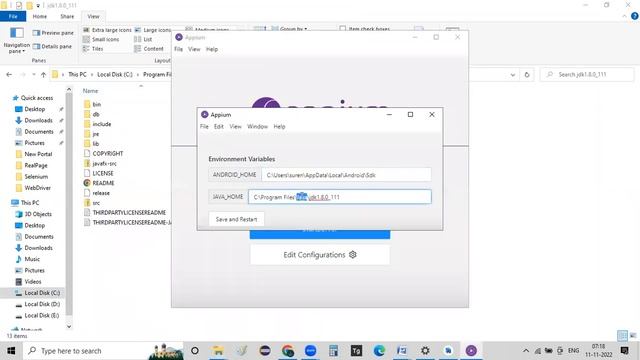Screen dimensions: 640x360
Task: Click Save and Restart button in Appium
Action: click(x=236, y=219)
